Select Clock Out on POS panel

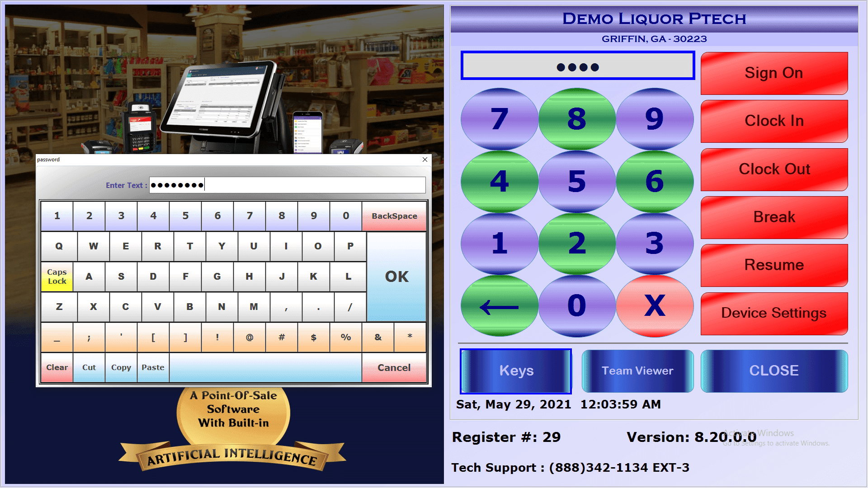click(773, 168)
